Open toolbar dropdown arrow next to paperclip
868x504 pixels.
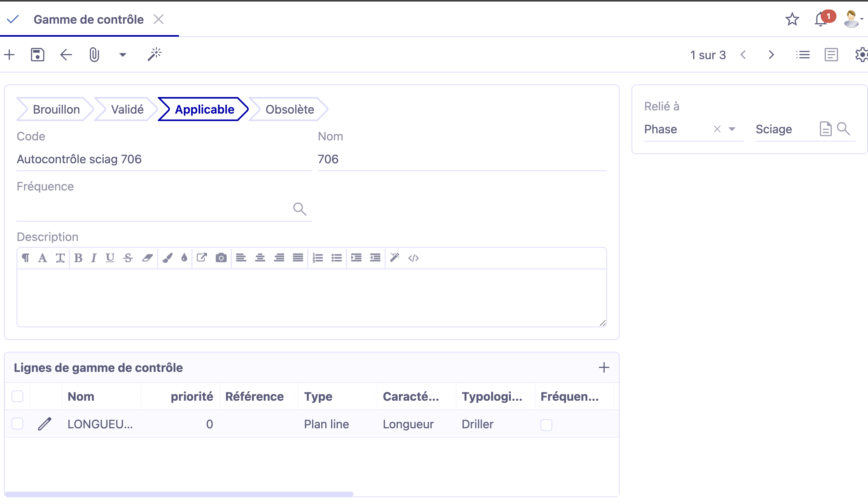[123, 55]
